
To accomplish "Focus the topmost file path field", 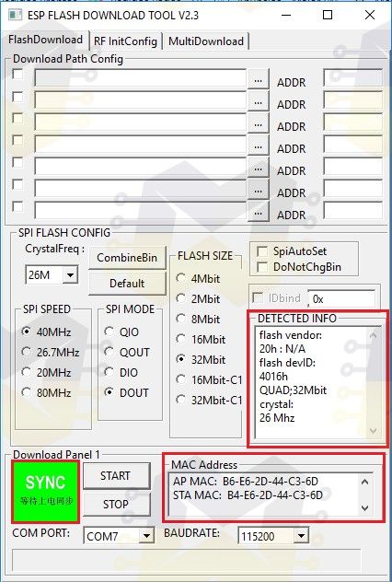I will tap(140, 78).
